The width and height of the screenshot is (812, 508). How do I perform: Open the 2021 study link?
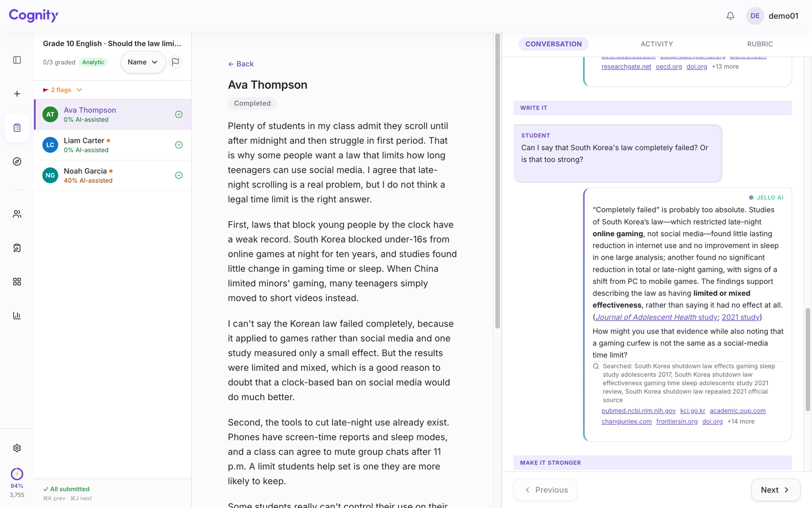click(x=740, y=317)
